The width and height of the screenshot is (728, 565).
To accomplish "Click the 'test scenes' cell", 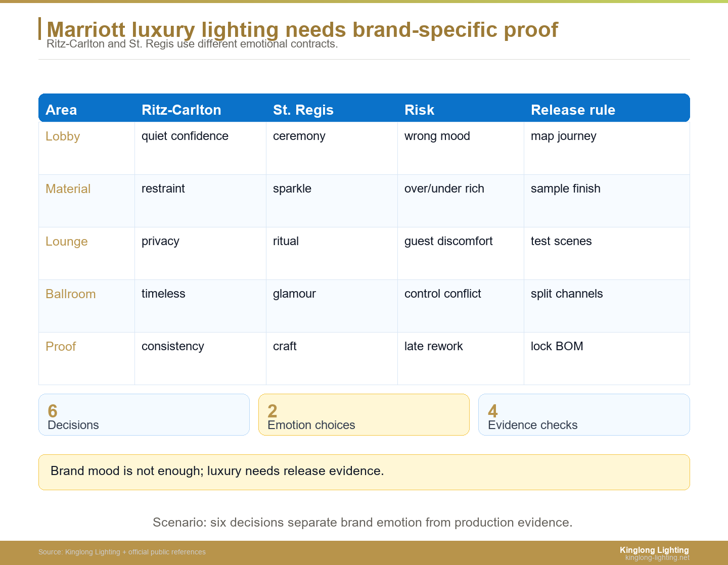I will [x=607, y=253].
